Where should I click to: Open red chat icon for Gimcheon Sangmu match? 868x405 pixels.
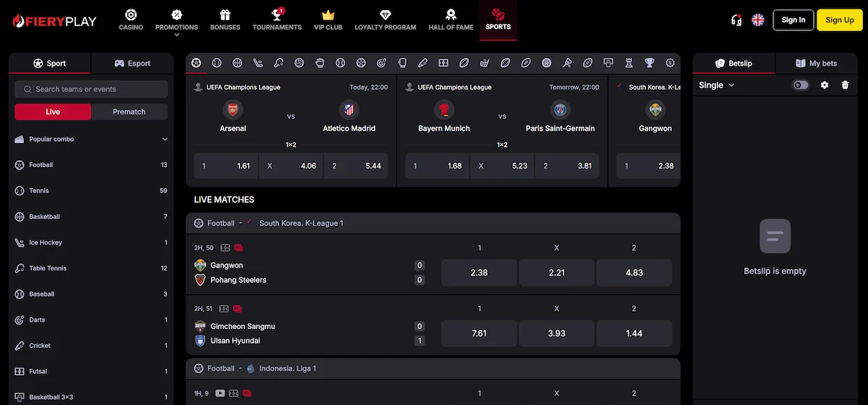[237, 309]
